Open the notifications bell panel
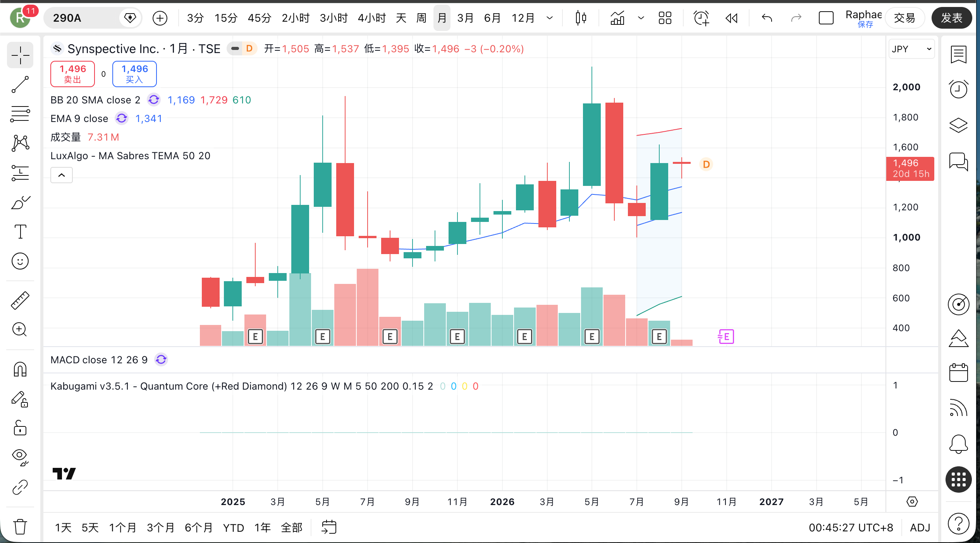This screenshot has width=980, height=543. (958, 444)
